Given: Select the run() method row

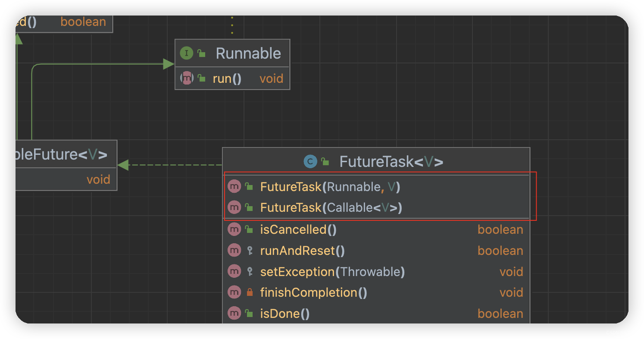Looking at the screenshot, I should pyautogui.click(x=232, y=78).
